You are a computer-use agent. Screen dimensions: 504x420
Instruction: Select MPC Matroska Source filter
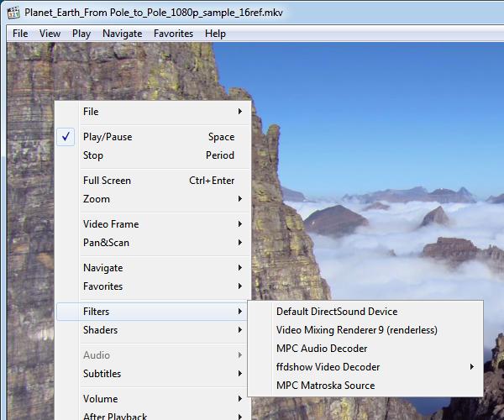click(x=365, y=386)
